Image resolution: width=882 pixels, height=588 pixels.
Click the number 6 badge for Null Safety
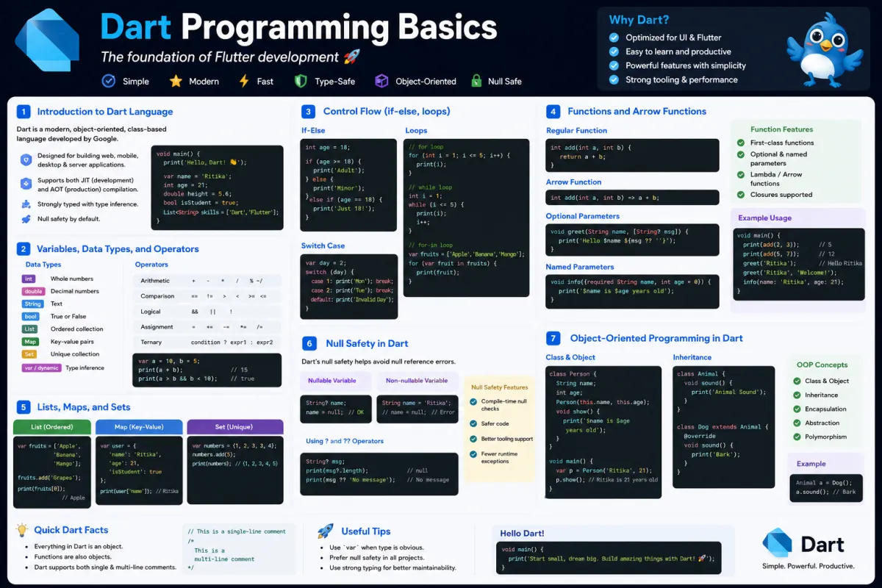point(310,343)
